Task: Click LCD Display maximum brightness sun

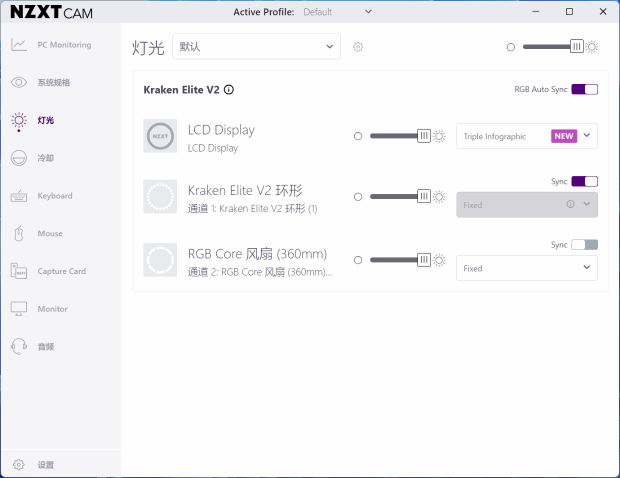Action: [x=439, y=136]
